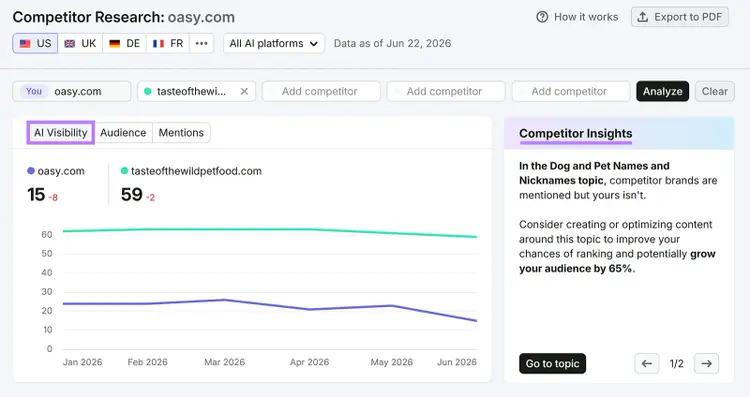The height and width of the screenshot is (397, 750).
Task: Click the Competitor Insights heading
Action: (x=576, y=133)
